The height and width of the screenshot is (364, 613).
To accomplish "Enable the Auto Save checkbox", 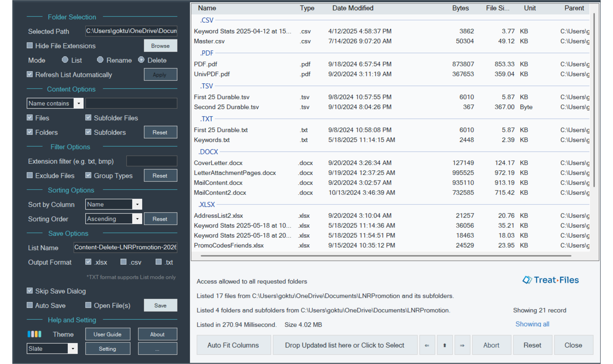I will click(x=30, y=305).
